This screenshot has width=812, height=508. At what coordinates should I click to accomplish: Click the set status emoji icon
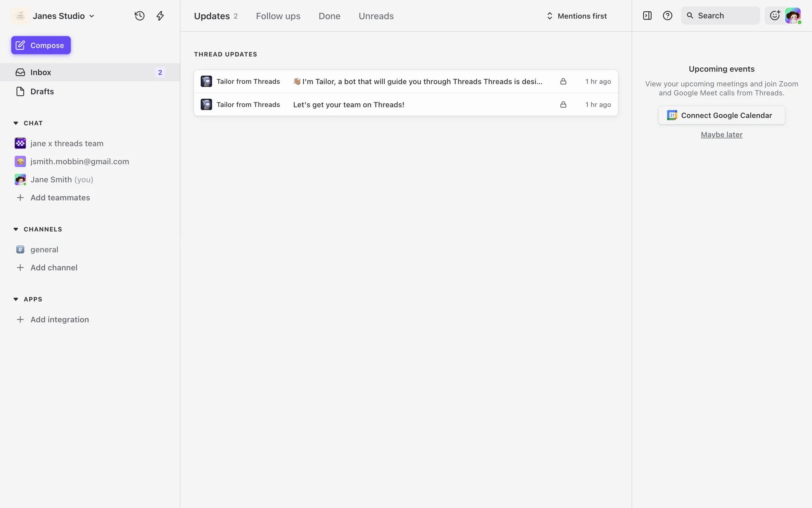774,16
